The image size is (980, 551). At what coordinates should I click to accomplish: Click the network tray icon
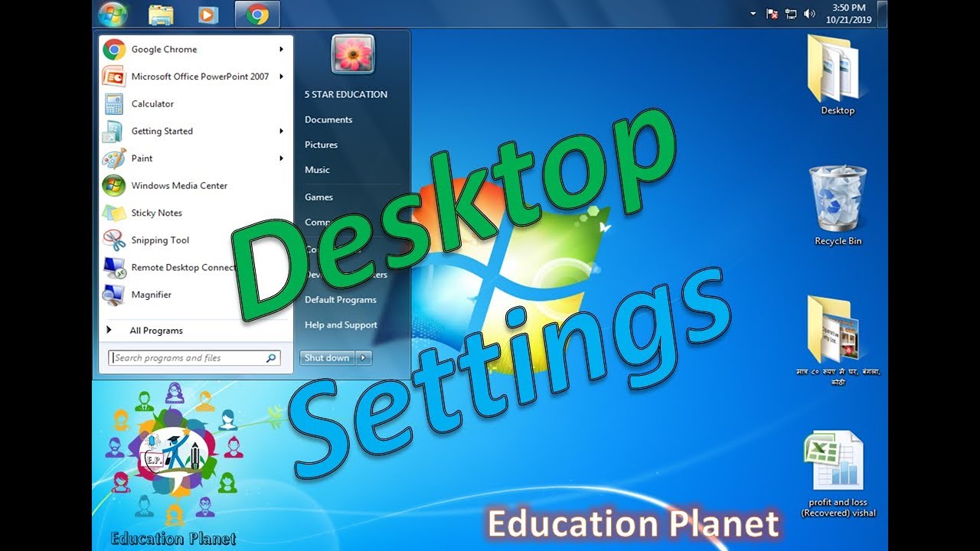click(x=791, y=14)
